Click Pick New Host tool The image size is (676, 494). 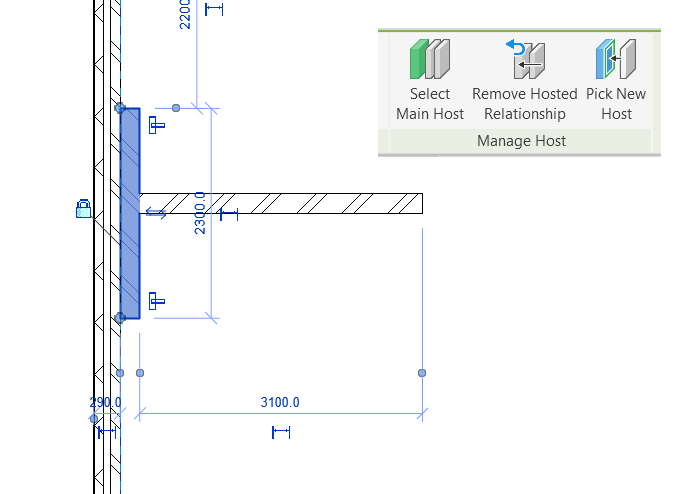(x=616, y=80)
